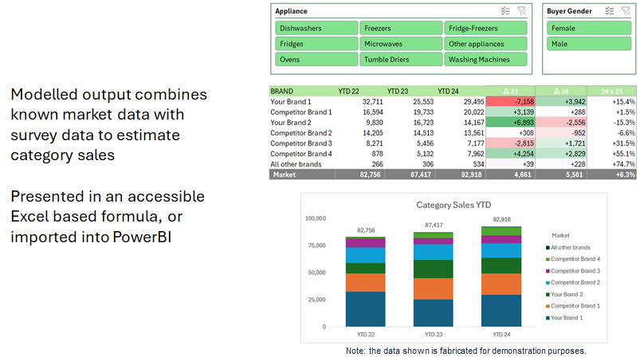Select the Competitor Brand 3 table row label
Viewport: 644px width, 361px height.
click(x=301, y=143)
